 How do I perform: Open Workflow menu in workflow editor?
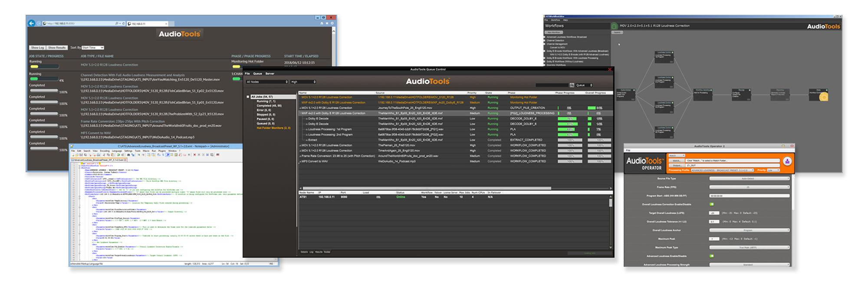coord(555,20)
